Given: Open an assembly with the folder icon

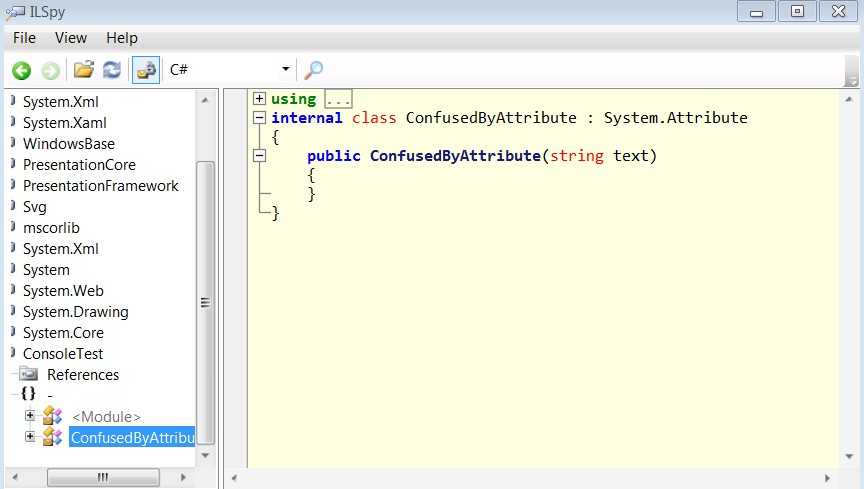Looking at the screenshot, I should [84, 70].
